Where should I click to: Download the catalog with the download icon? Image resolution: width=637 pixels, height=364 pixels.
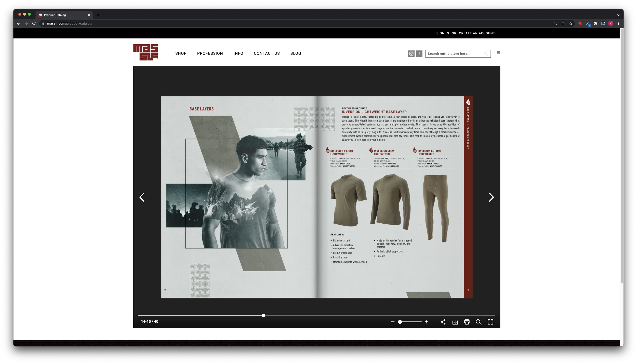point(455,322)
